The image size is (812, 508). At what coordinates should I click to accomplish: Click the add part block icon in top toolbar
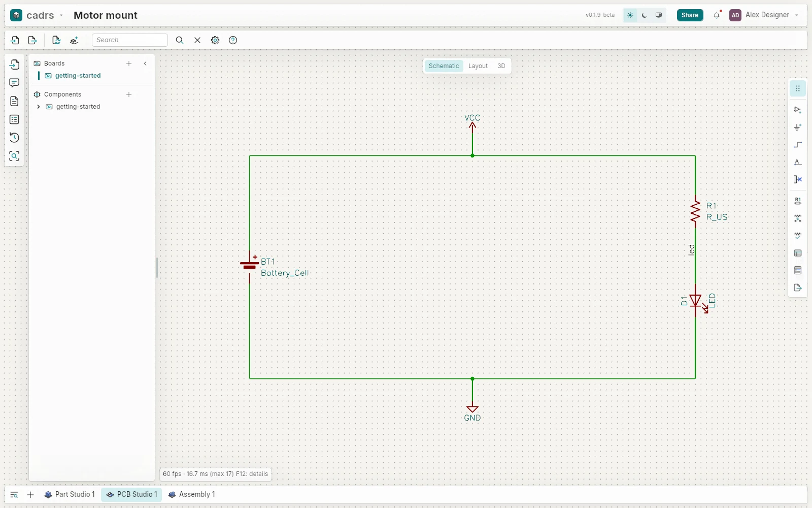point(74,40)
